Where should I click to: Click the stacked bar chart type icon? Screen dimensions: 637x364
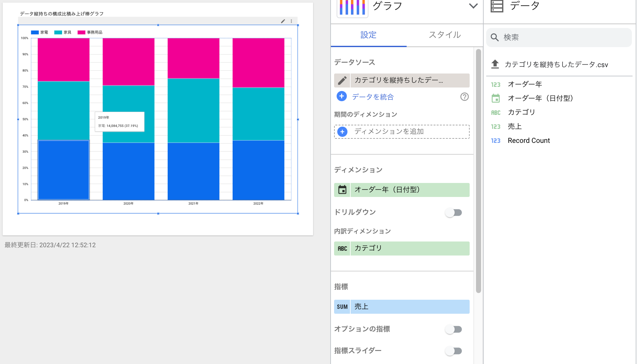(x=352, y=8)
